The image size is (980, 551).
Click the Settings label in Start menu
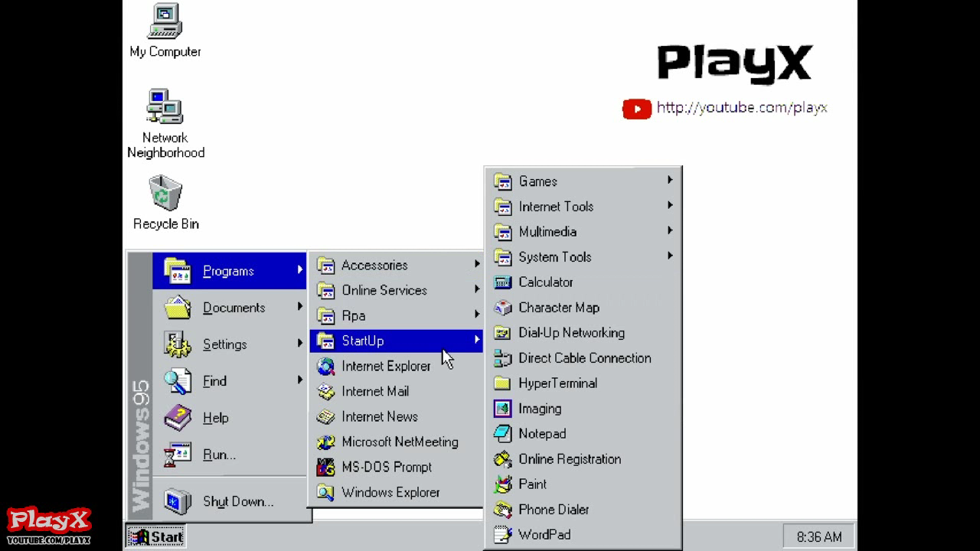click(x=224, y=344)
